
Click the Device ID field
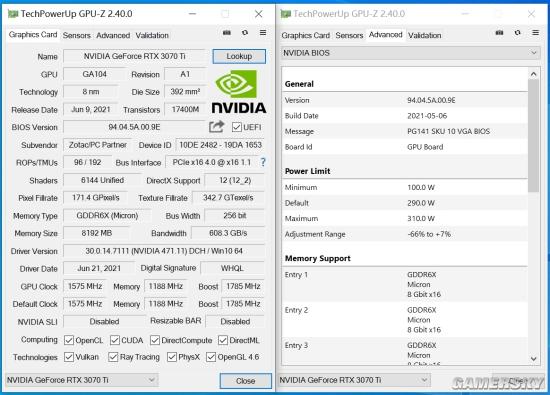point(220,145)
